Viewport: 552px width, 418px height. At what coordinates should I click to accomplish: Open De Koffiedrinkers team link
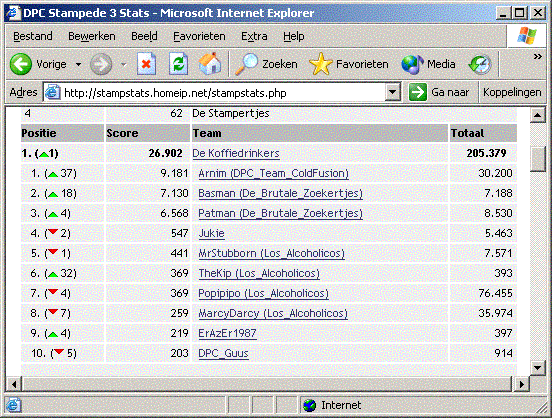[x=236, y=153]
